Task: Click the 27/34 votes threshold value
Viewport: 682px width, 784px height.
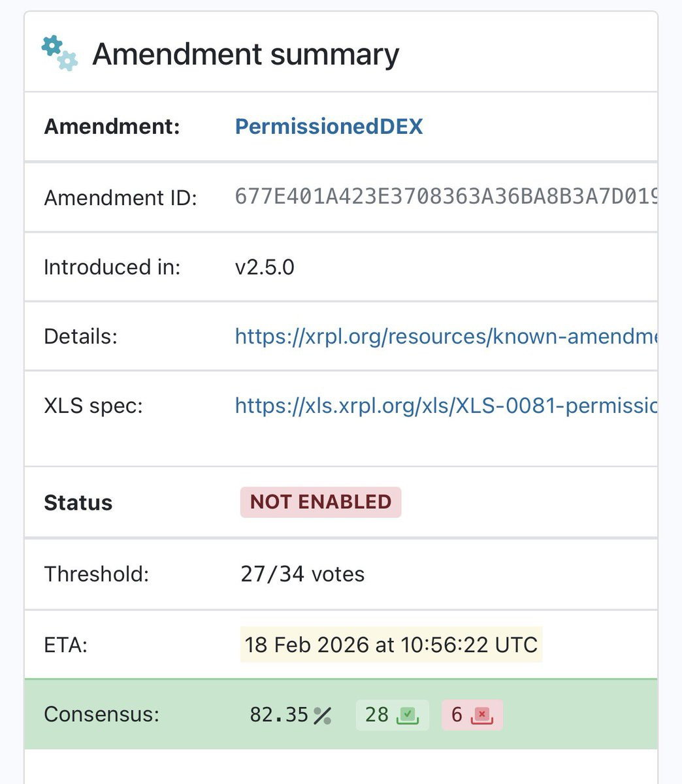Action: (302, 574)
